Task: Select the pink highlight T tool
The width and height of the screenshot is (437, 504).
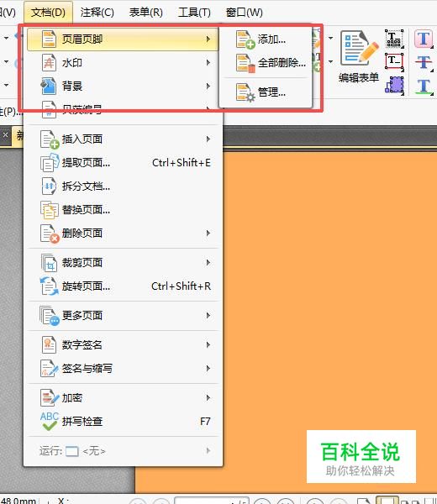Action: click(x=424, y=39)
